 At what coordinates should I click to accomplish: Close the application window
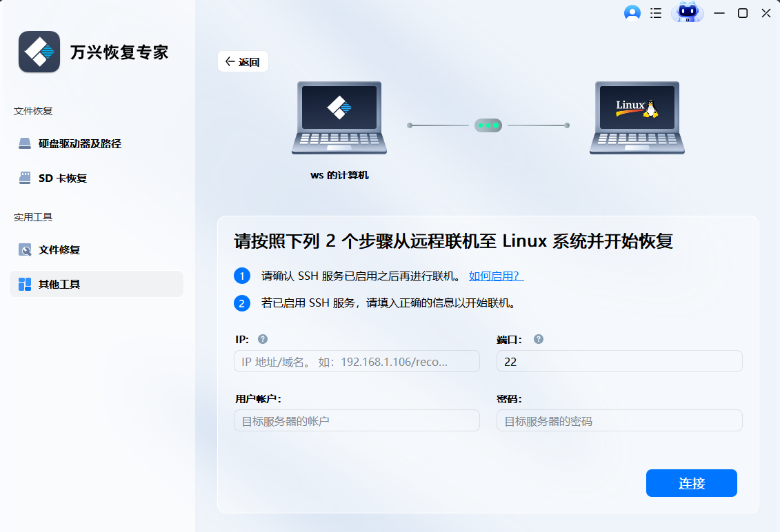click(766, 13)
